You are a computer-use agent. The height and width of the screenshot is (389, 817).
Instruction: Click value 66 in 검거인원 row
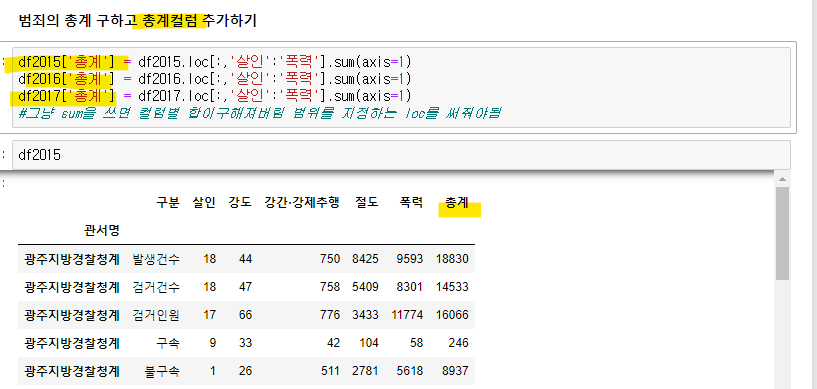(x=245, y=315)
